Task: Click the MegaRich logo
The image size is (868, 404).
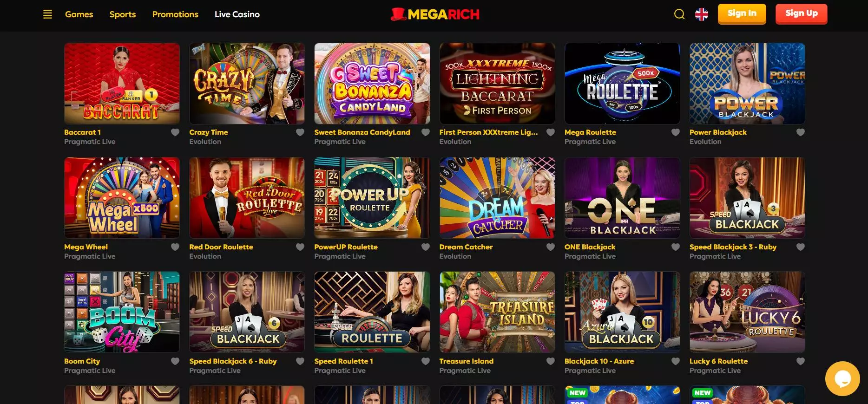Action: pos(435,14)
